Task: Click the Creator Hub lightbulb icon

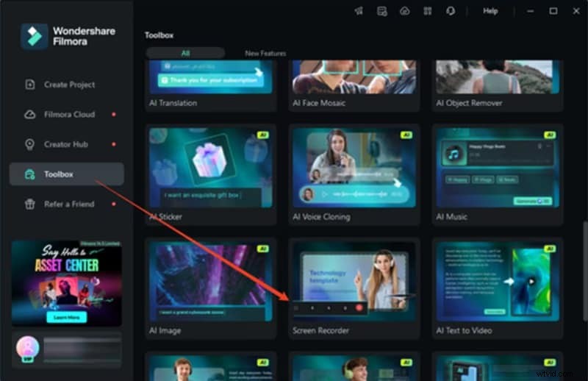Action: [30, 144]
